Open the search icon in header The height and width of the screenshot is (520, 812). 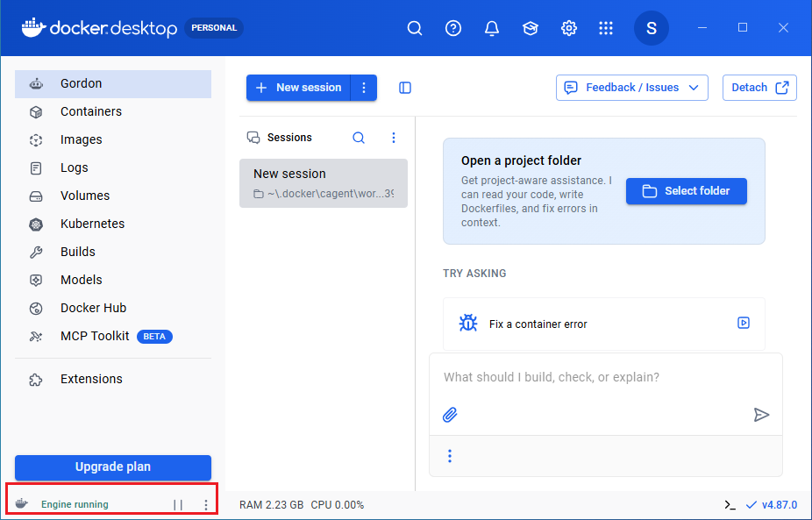414,28
